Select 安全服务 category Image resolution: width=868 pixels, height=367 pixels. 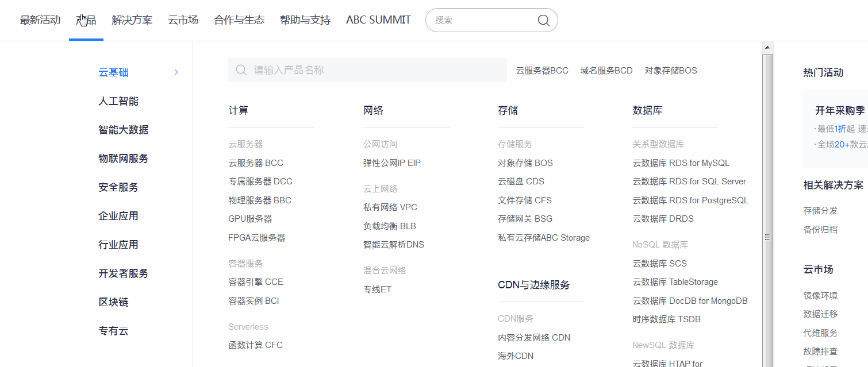[x=118, y=187]
